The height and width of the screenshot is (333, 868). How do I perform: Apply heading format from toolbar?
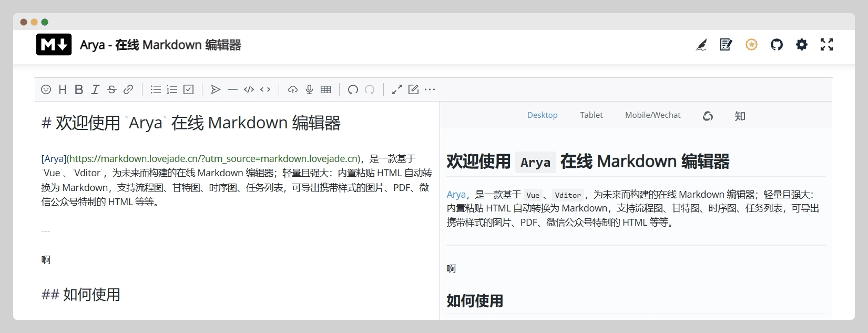coord(63,89)
